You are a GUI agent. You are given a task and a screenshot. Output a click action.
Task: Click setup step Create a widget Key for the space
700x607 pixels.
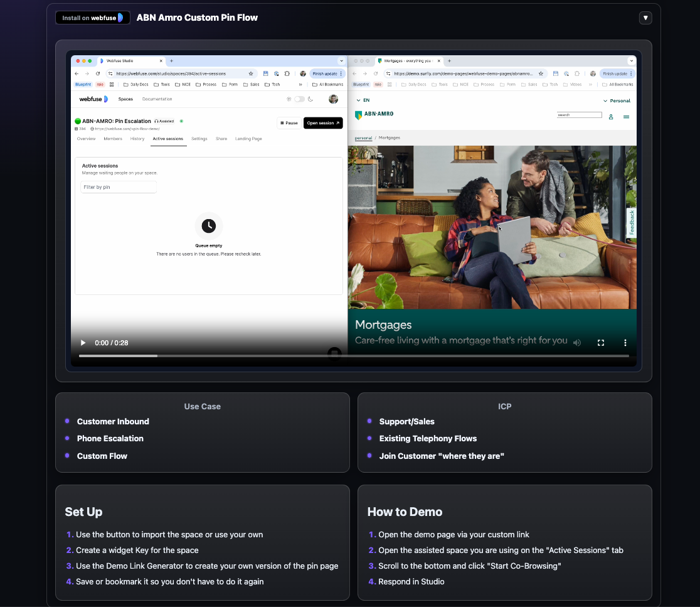pos(137,551)
